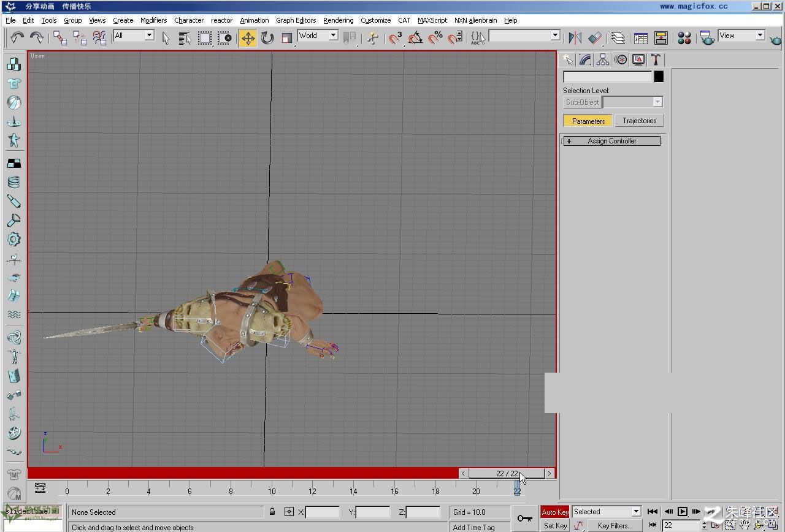The height and width of the screenshot is (532, 785).
Task: Open the Animation menu
Action: 254,20
